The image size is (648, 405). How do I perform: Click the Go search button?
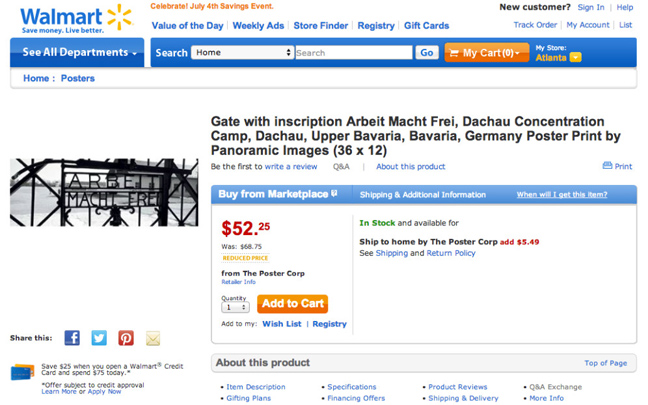427,53
